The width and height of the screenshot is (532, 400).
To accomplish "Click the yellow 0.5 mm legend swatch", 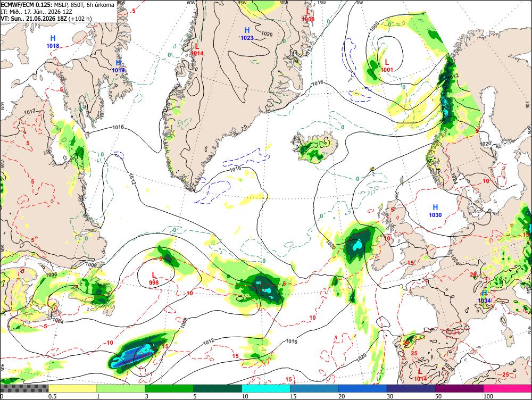I will point(72,388).
